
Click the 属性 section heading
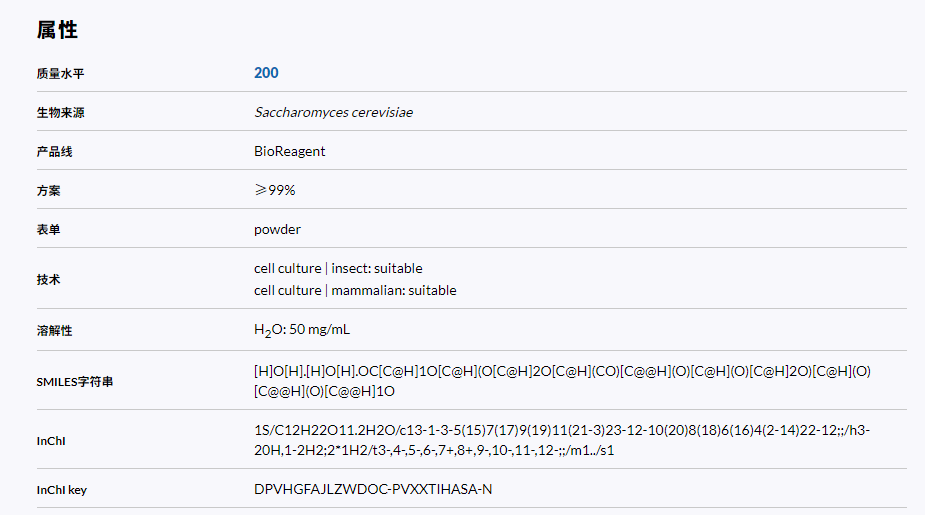point(57,29)
